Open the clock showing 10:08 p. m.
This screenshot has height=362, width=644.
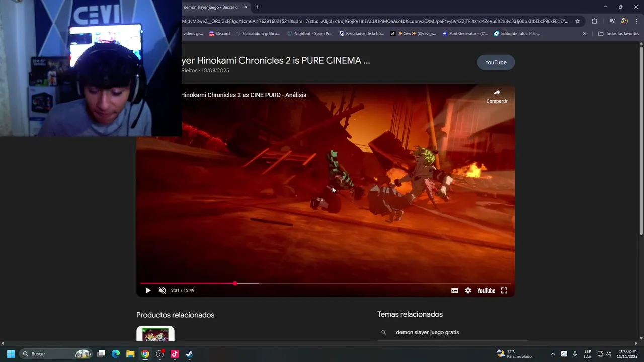[x=628, y=354]
